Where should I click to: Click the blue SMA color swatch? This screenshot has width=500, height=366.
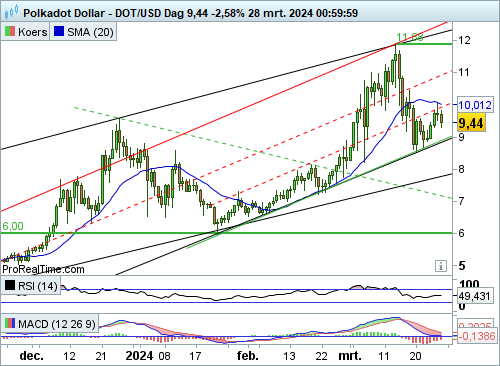[59, 31]
